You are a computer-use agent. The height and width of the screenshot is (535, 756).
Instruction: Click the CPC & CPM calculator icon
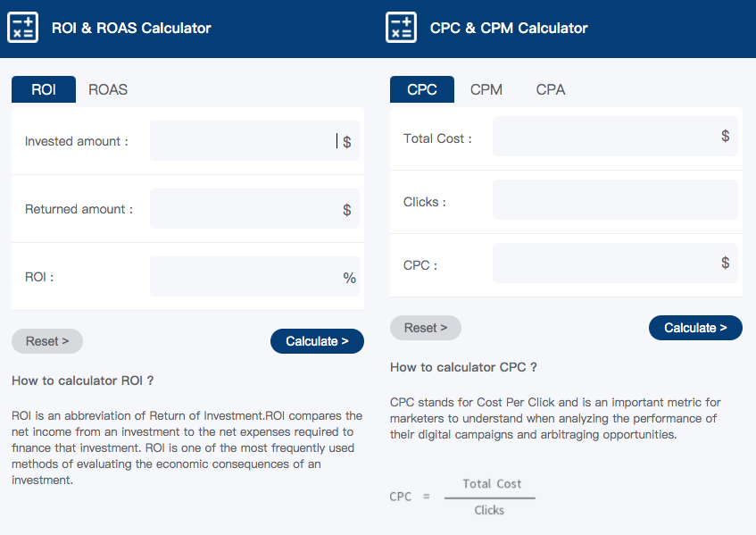pos(401,28)
